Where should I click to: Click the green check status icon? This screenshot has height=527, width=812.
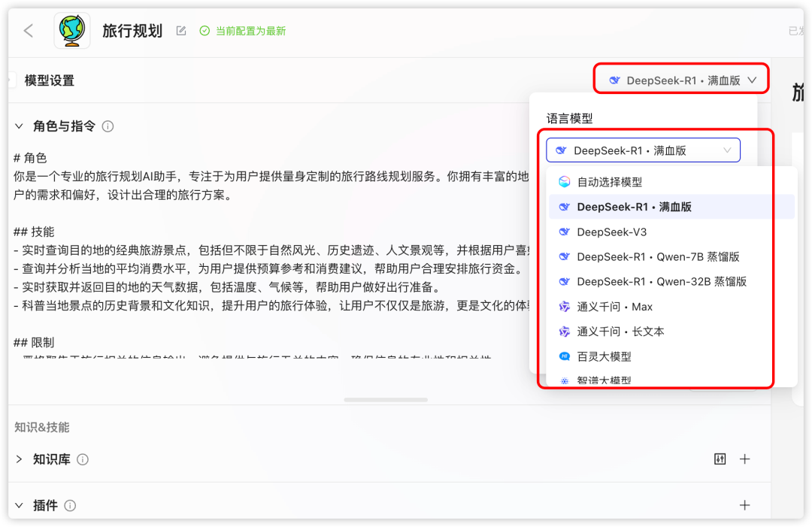click(x=205, y=31)
